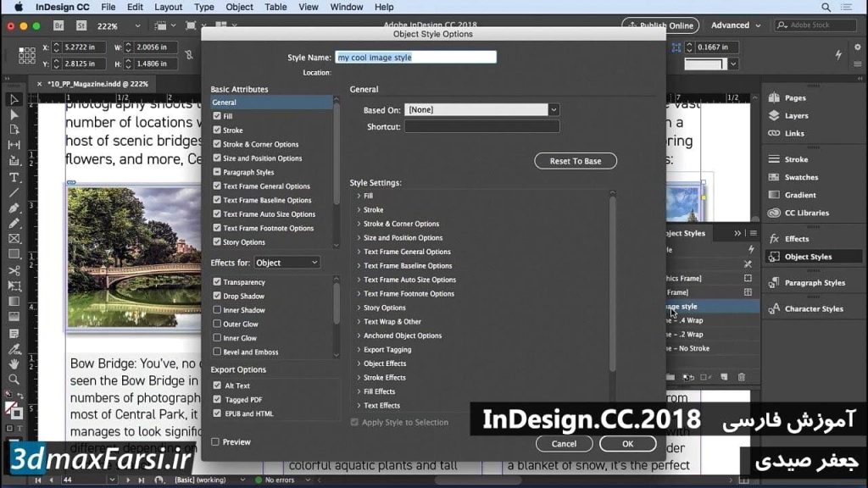The width and height of the screenshot is (868, 488).
Task: Open the Effects for dropdown
Action: [287, 262]
